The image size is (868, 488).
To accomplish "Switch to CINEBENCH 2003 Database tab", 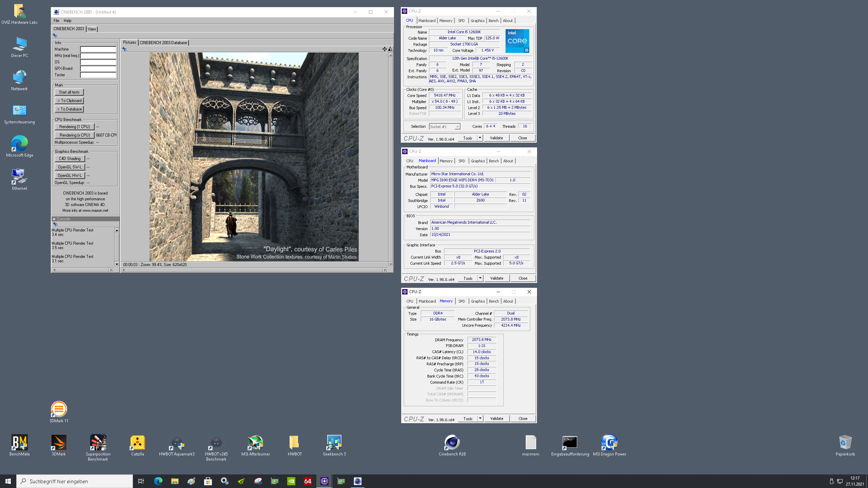I will coord(163,43).
